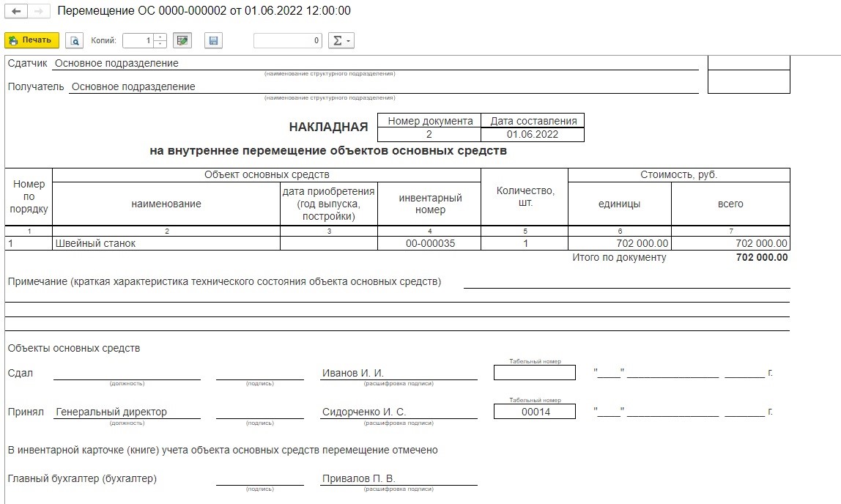841x504 pixels.
Task: Click document number cell with value 2
Action: pos(429,135)
